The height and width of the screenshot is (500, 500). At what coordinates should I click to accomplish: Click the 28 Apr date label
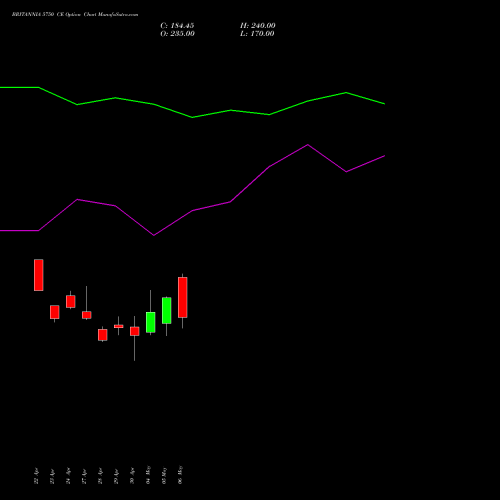click(x=100, y=476)
